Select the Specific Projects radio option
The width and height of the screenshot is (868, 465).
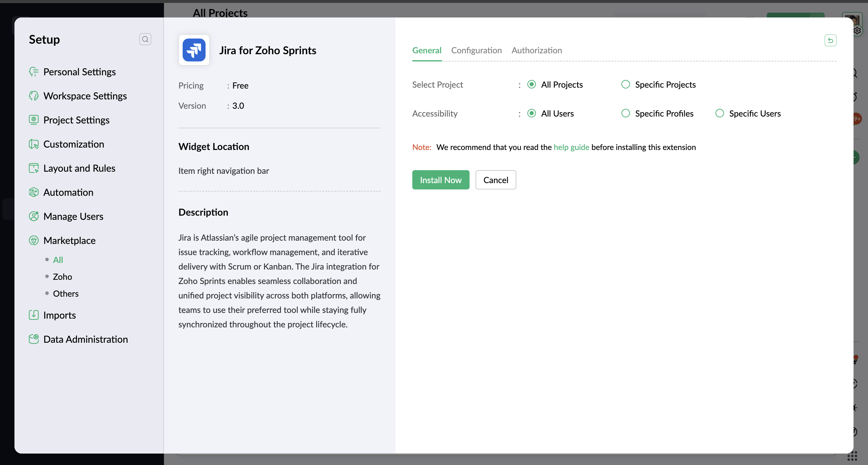coord(625,84)
